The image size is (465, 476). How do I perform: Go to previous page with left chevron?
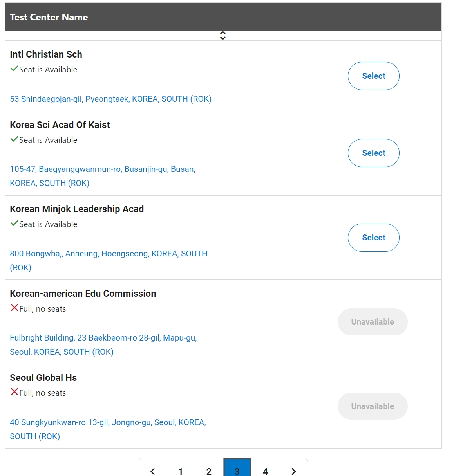tap(153, 471)
